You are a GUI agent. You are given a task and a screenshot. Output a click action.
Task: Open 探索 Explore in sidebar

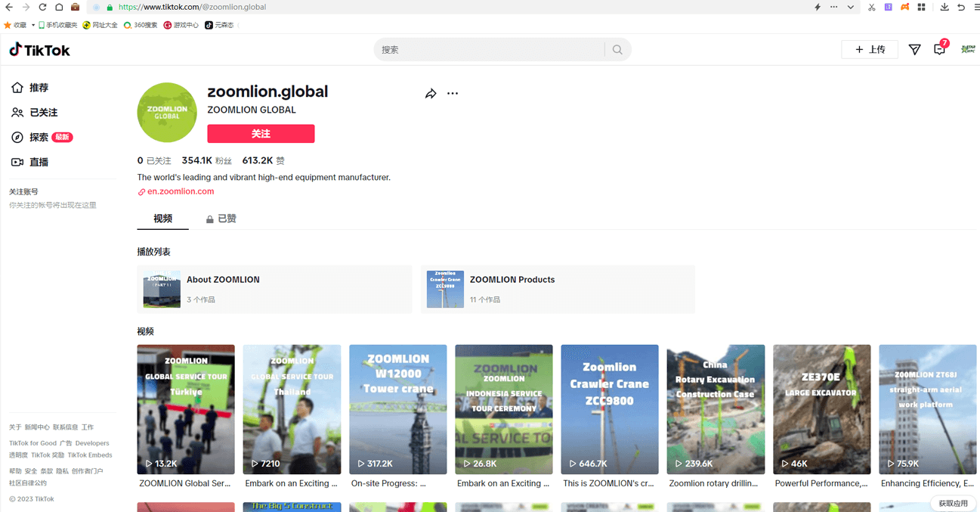click(x=42, y=138)
